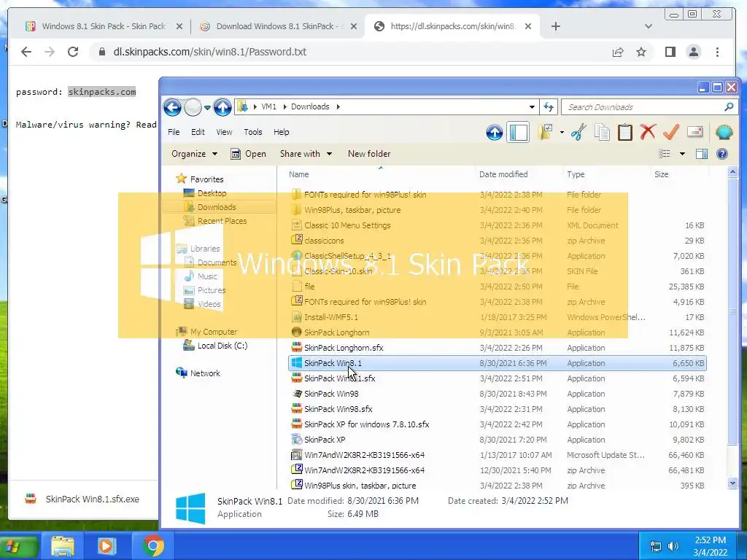
Task: Select the Win98Plus skin, taskbar, picture zip
Action: tap(498, 485)
